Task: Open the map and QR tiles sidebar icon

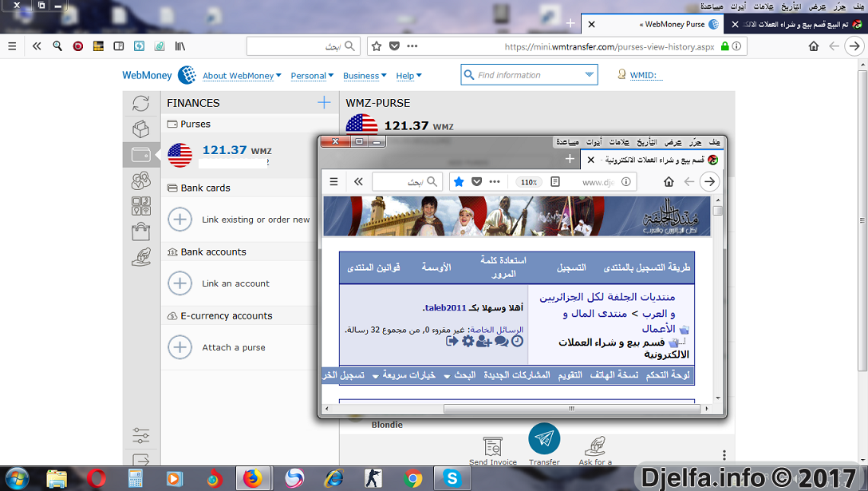Action: (141, 206)
